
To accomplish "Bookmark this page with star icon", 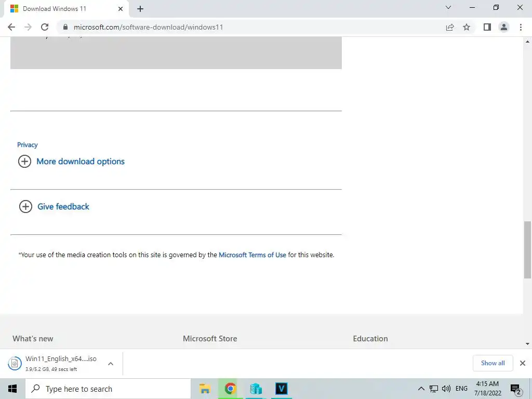I will click(467, 27).
